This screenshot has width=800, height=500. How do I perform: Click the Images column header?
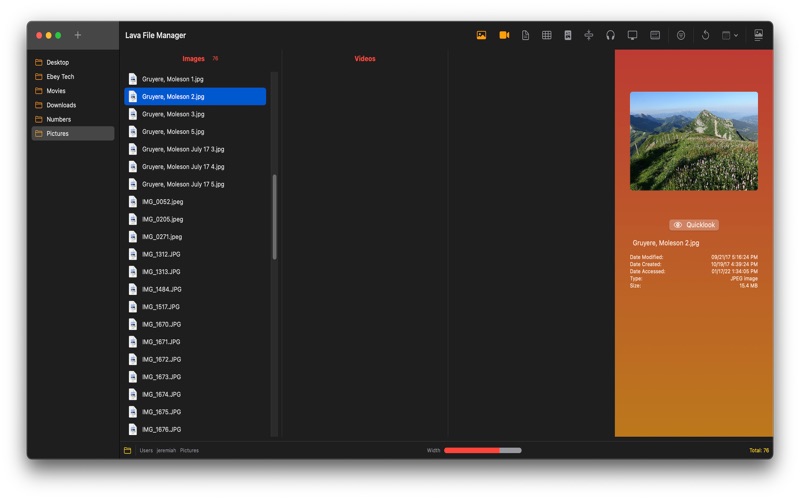(x=194, y=59)
